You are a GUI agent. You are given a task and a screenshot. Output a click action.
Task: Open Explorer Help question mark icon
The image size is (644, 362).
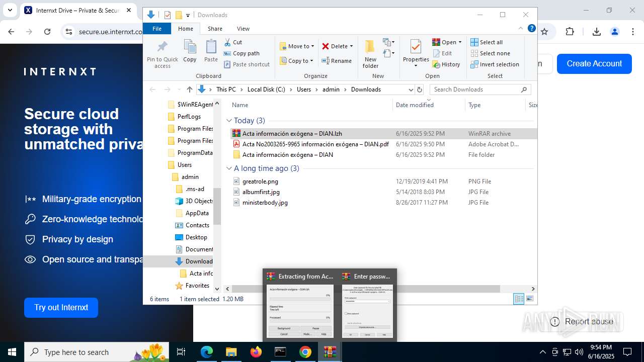coord(531,29)
